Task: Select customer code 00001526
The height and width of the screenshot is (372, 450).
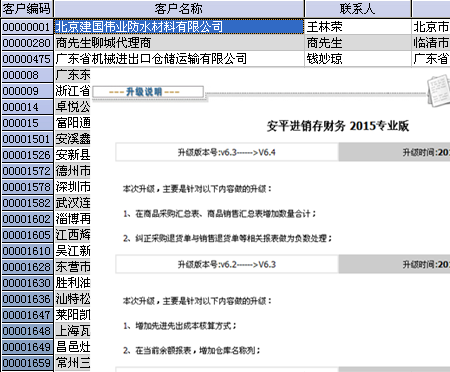Action: (x=27, y=155)
